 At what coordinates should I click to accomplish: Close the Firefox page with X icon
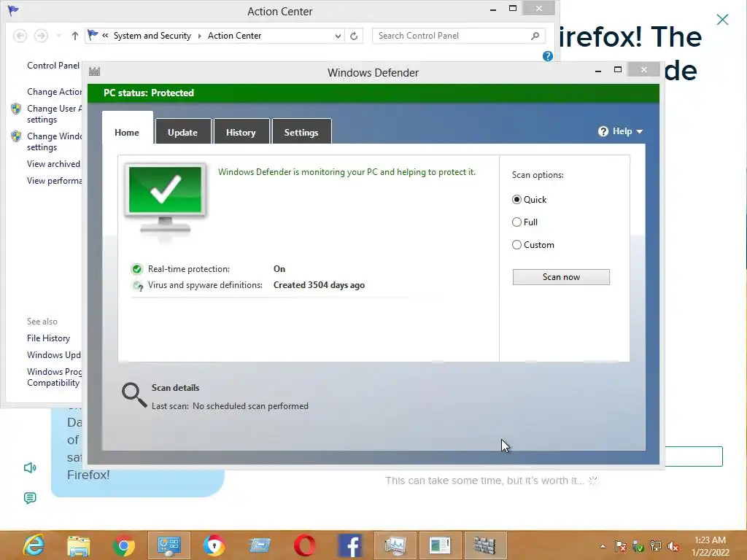tap(722, 20)
